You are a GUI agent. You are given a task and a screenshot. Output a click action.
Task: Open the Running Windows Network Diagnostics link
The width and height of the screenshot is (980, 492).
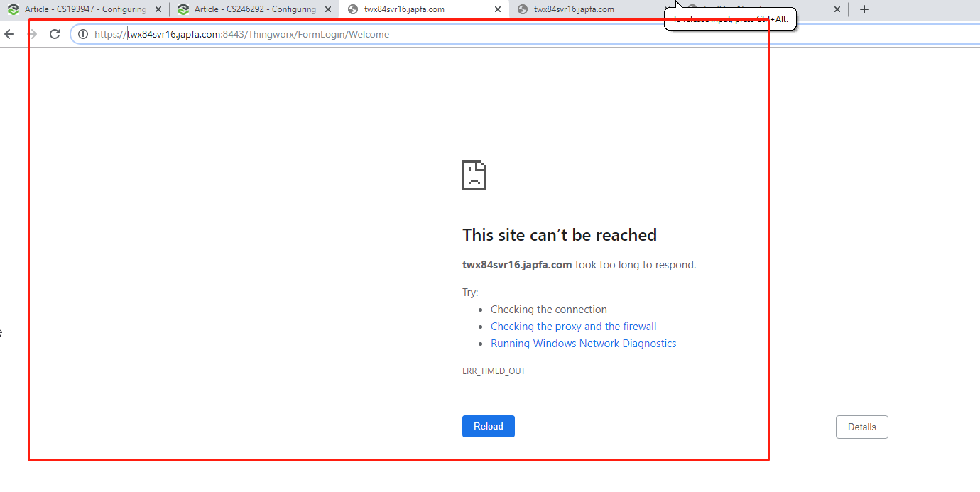pyautogui.click(x=583, y=343)
